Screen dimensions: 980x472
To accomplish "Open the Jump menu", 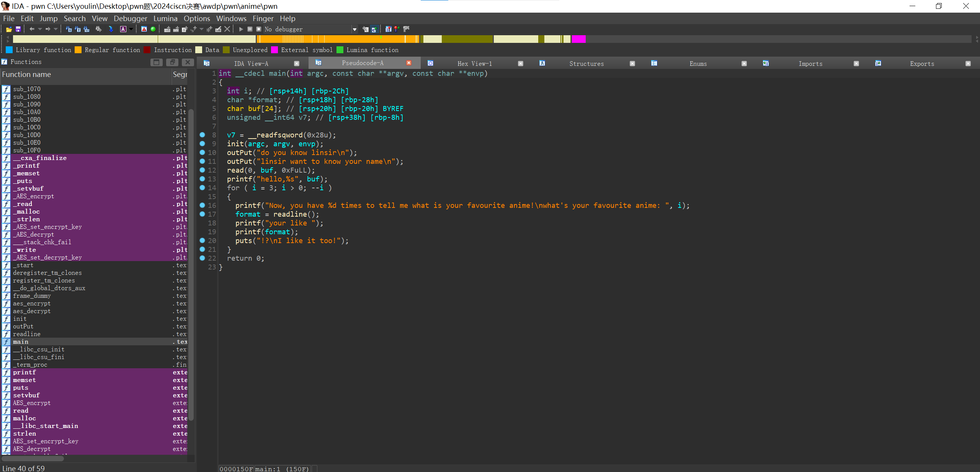I will point(49,18).
